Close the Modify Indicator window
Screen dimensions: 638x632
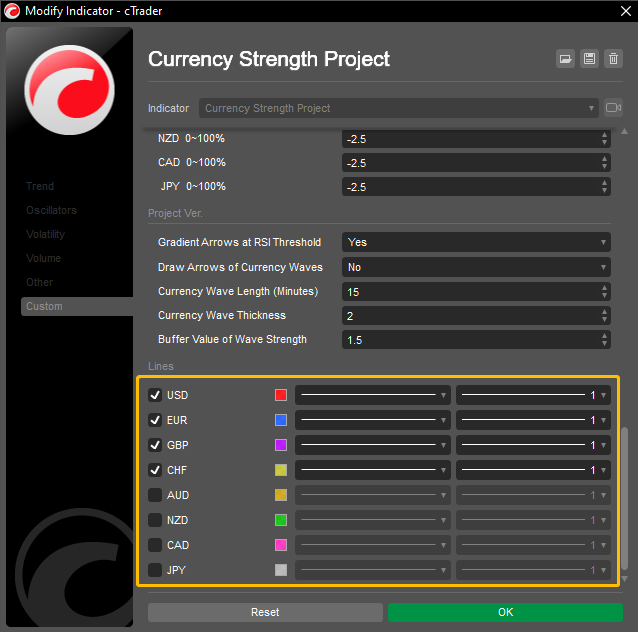click(x=626, y=11)
